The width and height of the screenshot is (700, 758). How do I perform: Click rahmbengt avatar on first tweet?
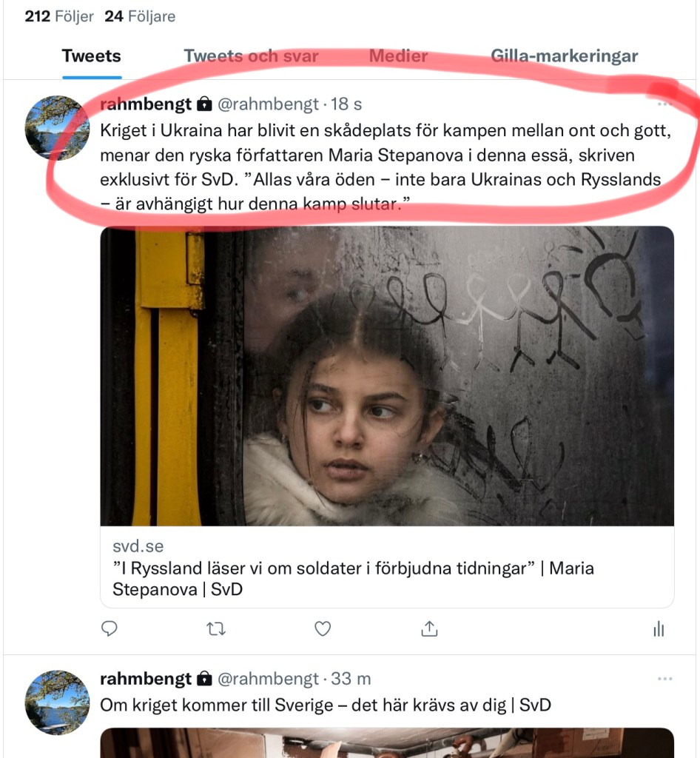tap(57, 127)
